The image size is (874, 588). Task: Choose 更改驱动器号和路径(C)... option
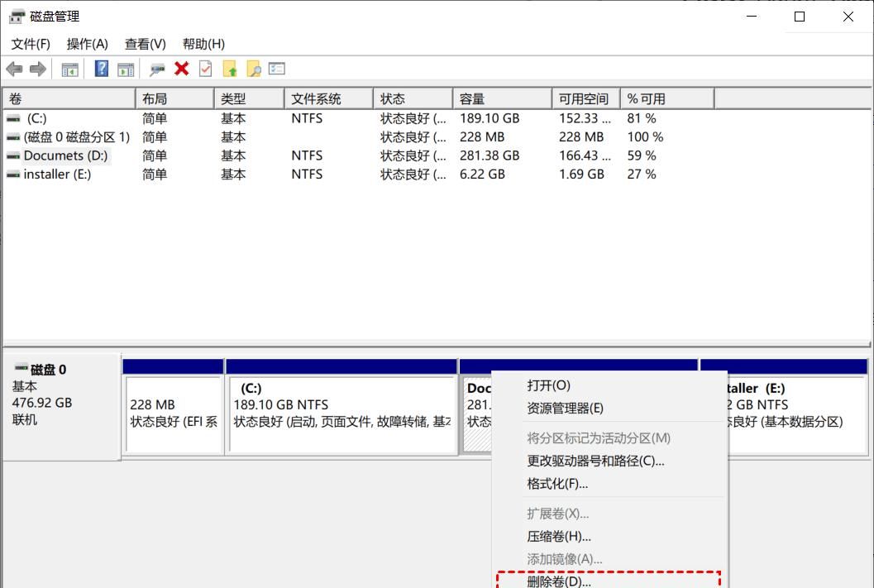[595, 461]
